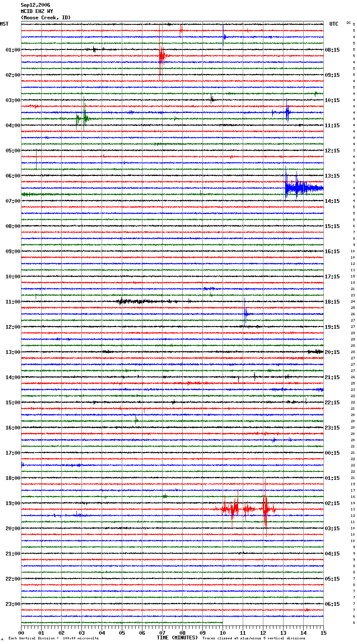The width and height of the screenshot is (357, 644).
Task: Click the 15:15 UTC time label
Action: point(332,226)
